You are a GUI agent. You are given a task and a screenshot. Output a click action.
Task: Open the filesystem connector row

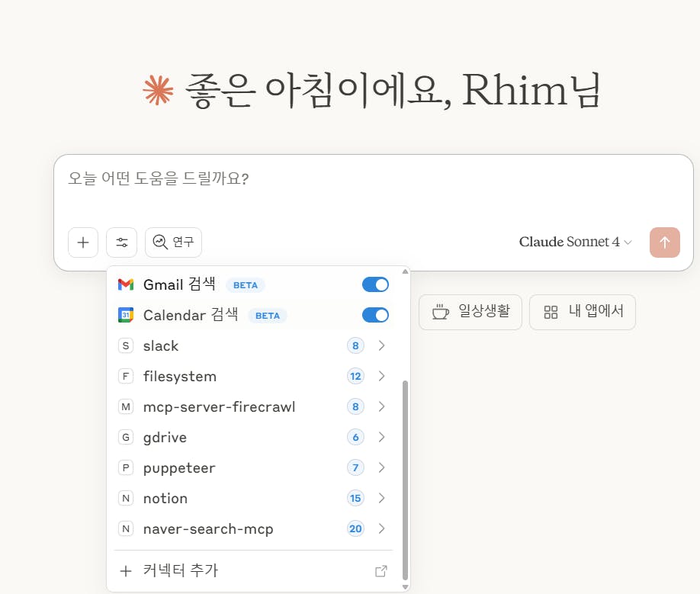pos(253,376)
